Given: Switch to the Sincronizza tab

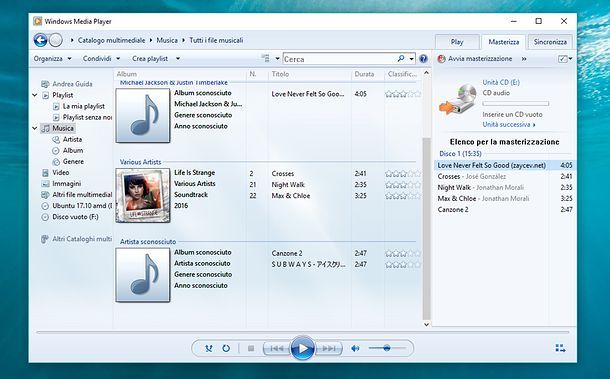Looking at the screenshot, I should click(550, 42).
